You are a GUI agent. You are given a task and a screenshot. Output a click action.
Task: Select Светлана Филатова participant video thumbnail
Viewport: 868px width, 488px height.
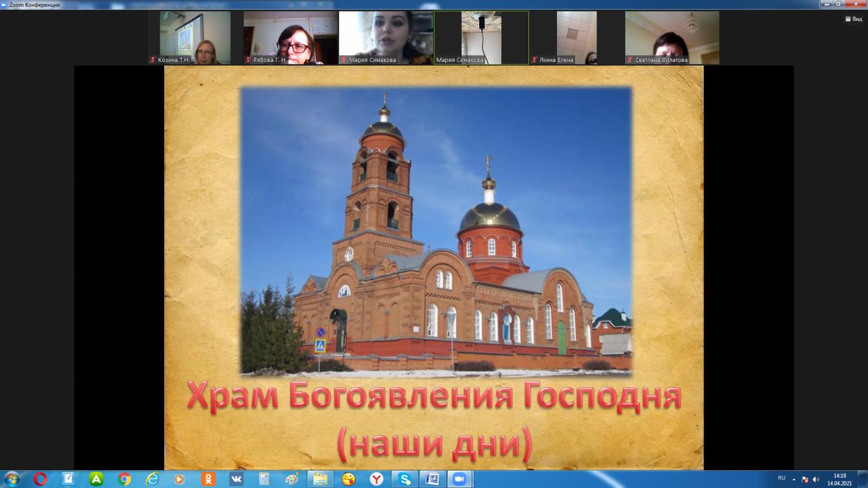coord(672,38)
